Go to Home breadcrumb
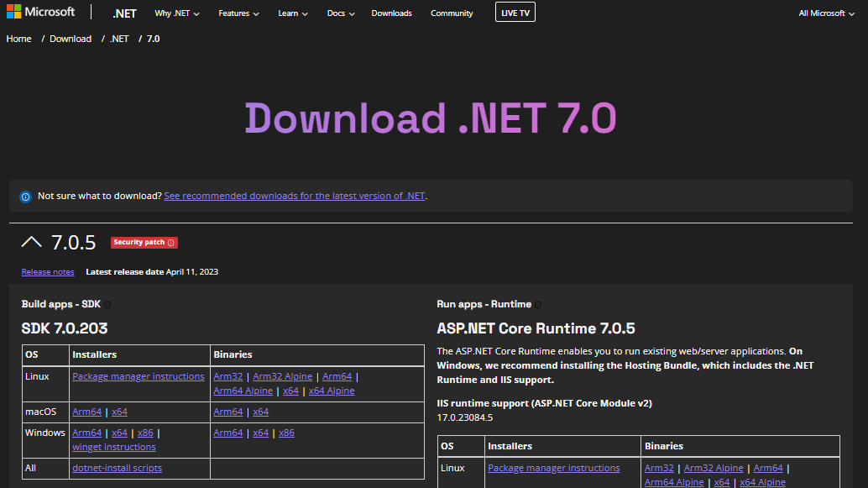The width and height of the screenshot is (868, 488). (18, 39)
